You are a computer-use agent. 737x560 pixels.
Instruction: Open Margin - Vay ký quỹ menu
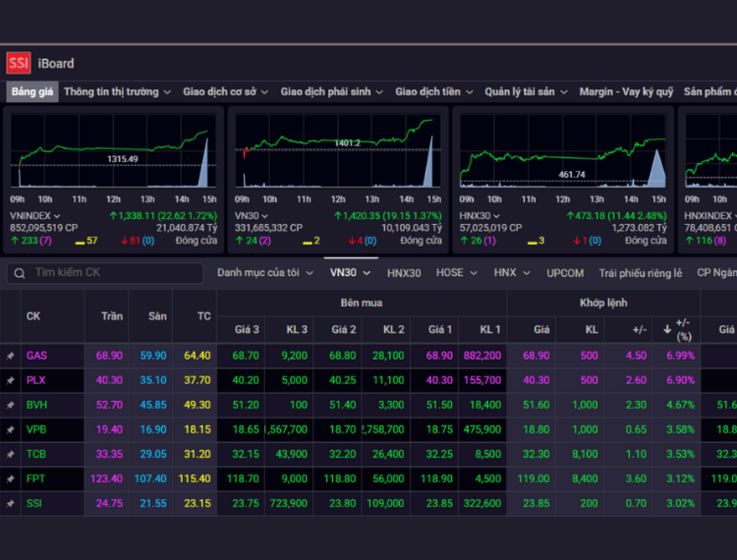626,91
